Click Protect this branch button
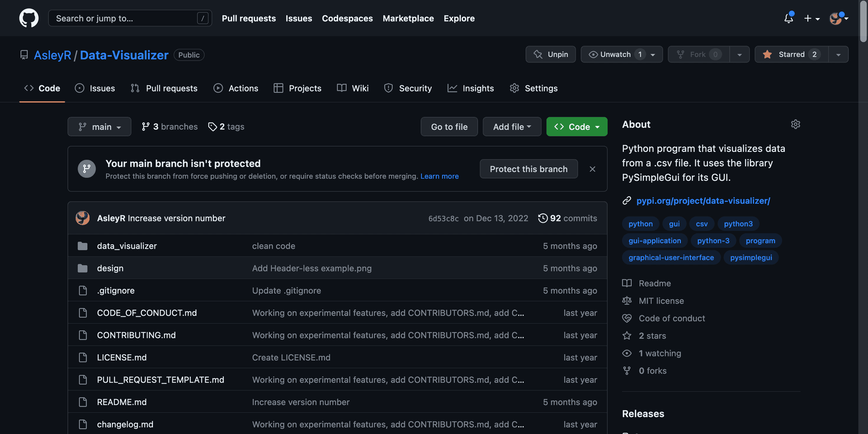This screenshot has width=868, height=434. click(x=528, y=169)
